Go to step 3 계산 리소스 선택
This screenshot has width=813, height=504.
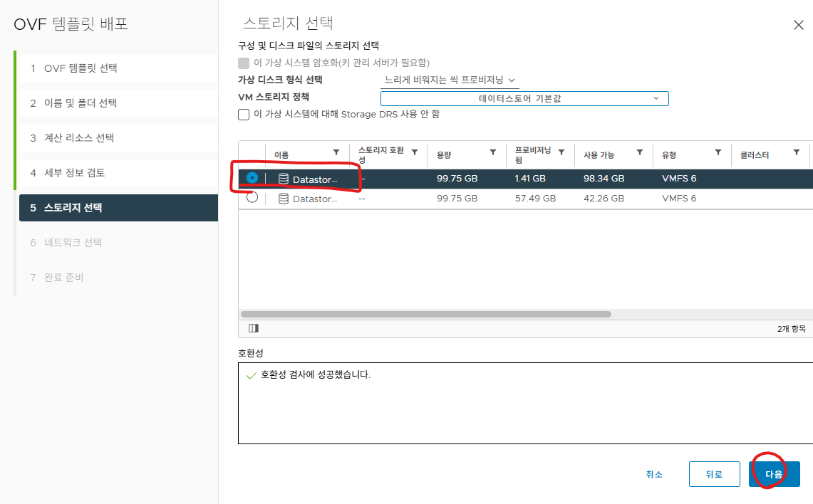pyautogui.click(x=118, y=138)
